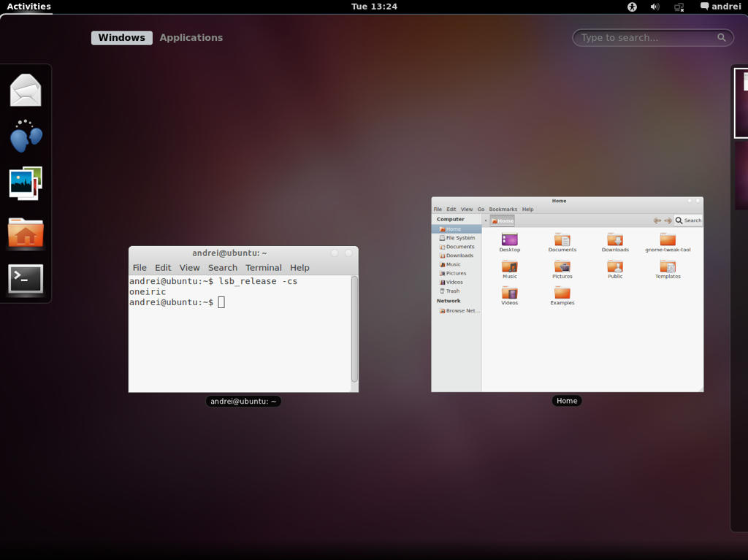Open Help menu in Home window

(x=527, y=210)
